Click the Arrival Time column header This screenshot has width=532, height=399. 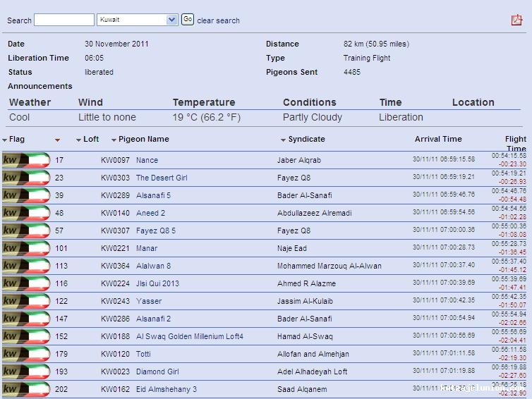[x=438, y=140]
